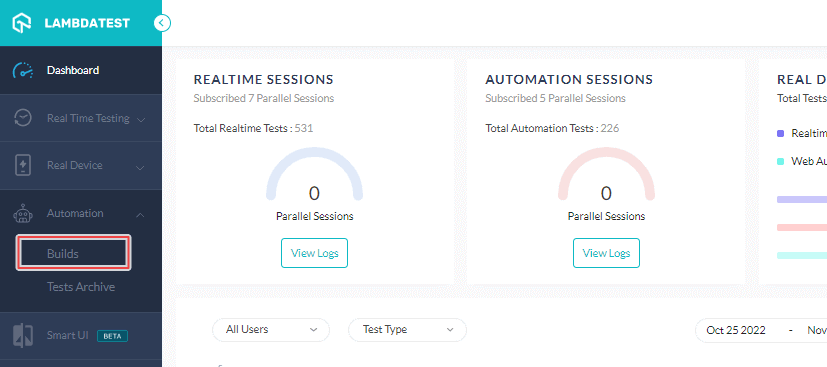Collapse the Automation menu chevron
827x367 pixels.
[x=140, y=215]
